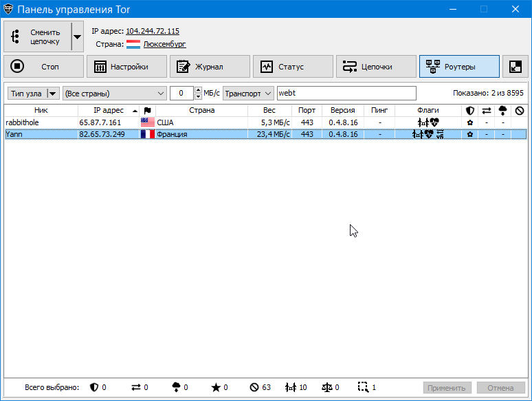Toggle exit node cell in Yann row

[503, 134]
